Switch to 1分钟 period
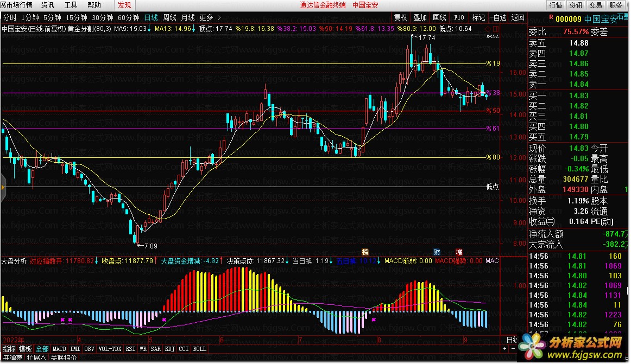This screenshot has width=631, height=364. click(x=30, y=17)
